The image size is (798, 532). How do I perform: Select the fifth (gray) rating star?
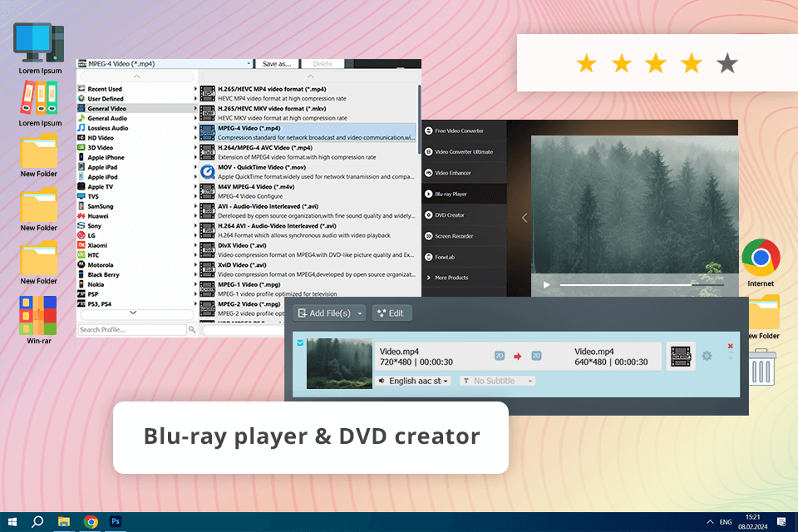point(727,64)
